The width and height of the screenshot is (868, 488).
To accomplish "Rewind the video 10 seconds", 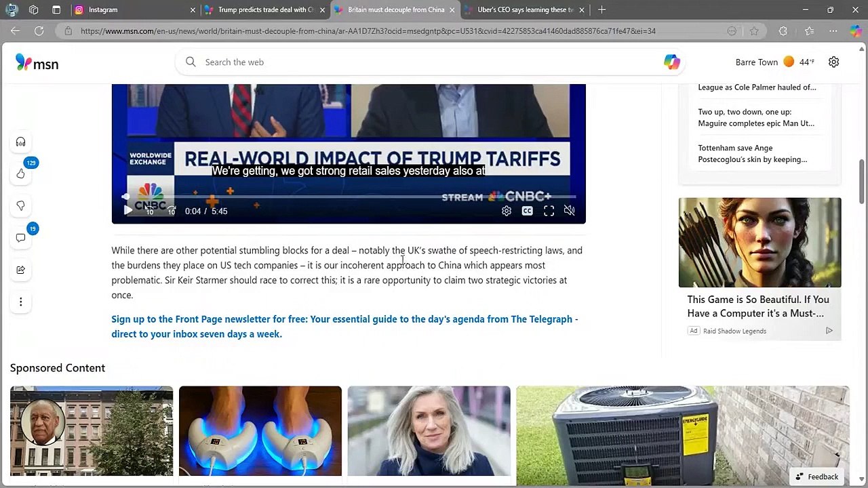I will click(x=149, y=211).
